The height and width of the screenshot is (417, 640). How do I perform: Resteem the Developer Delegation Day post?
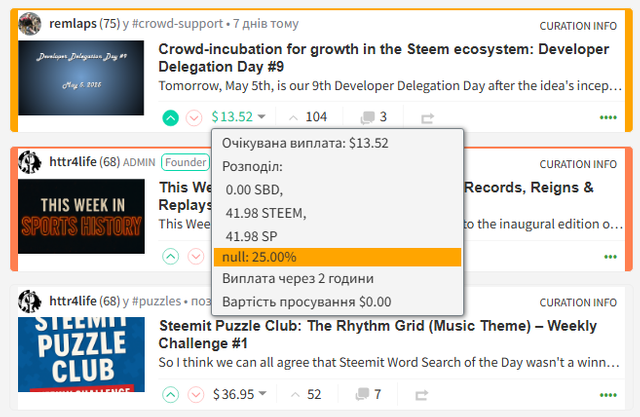coord(427,118)
